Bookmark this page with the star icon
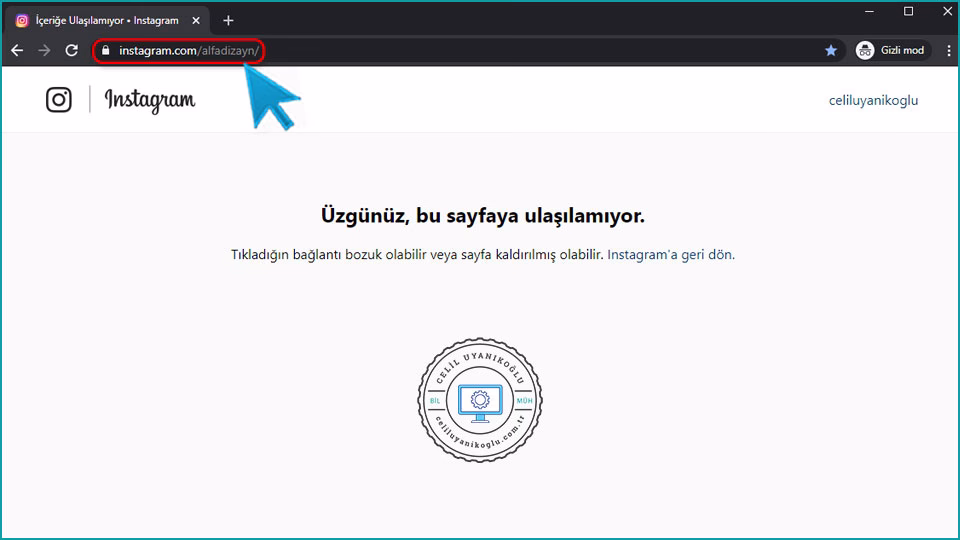This screenshot has width=960, height=540. [831, 50]
